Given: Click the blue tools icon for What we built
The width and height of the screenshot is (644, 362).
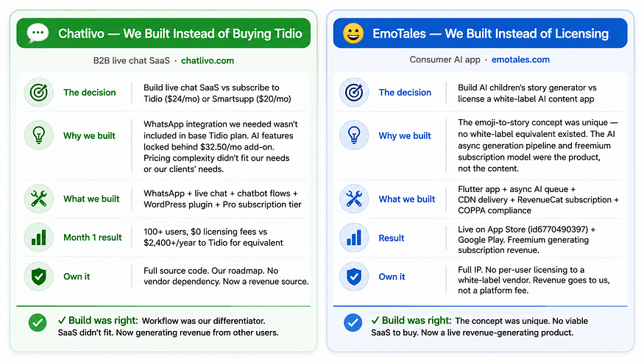Looking at the screenshot, I should point(353,199).
